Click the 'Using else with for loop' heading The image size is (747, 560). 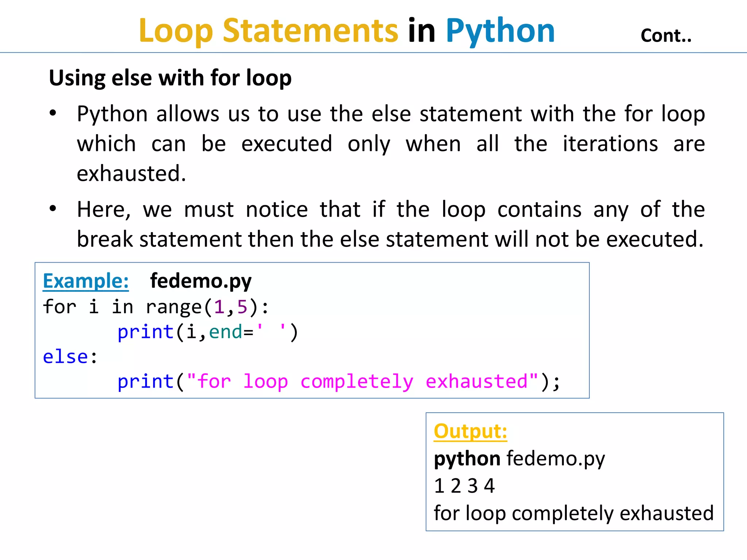[170, 78]
